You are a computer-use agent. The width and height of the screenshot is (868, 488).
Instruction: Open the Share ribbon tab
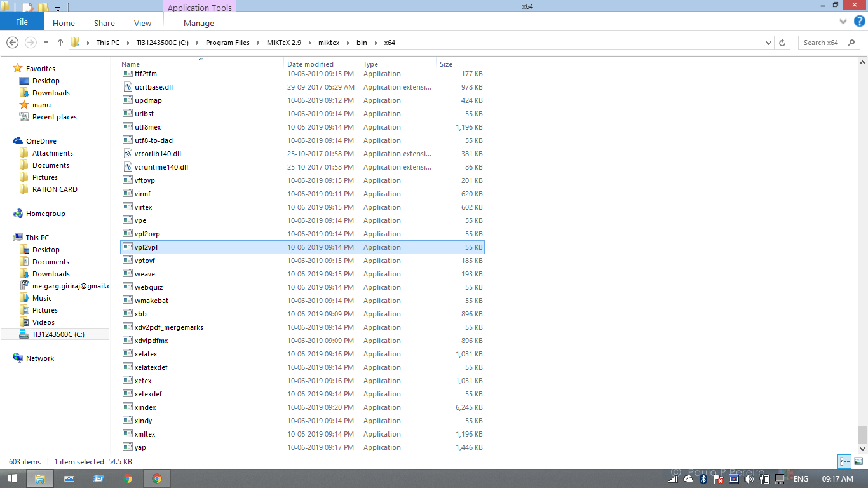[x=104, y=23]
